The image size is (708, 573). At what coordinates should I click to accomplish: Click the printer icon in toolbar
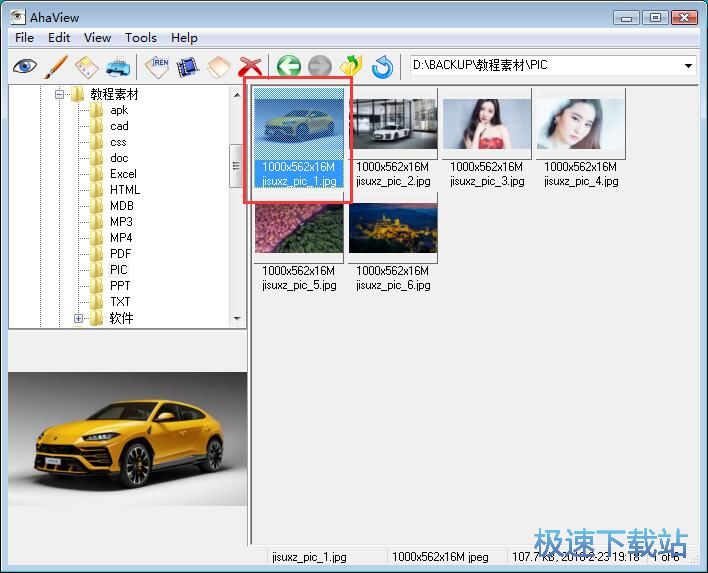[117, 67]
